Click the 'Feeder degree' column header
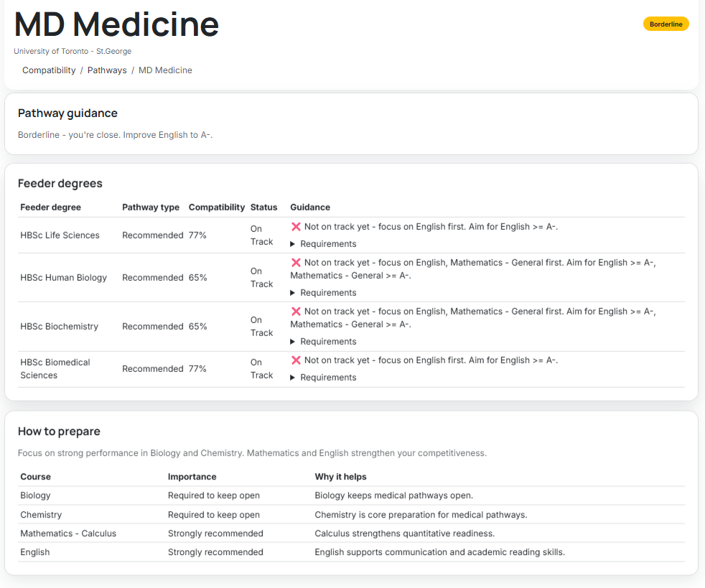 coord(51,207)
